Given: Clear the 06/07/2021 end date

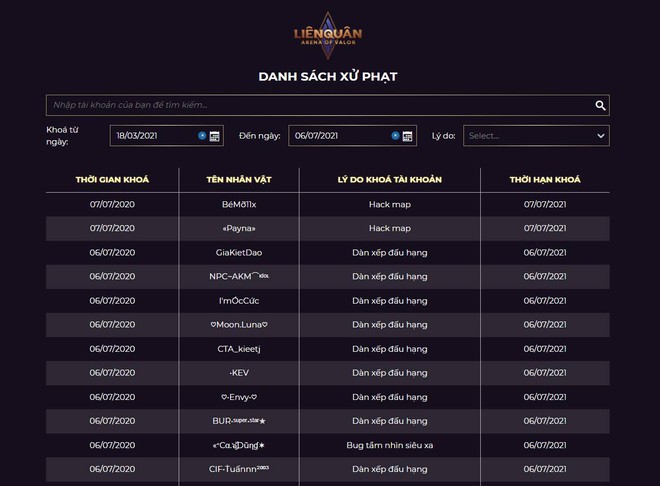Looking at the screenshot, I should (395, 135).
